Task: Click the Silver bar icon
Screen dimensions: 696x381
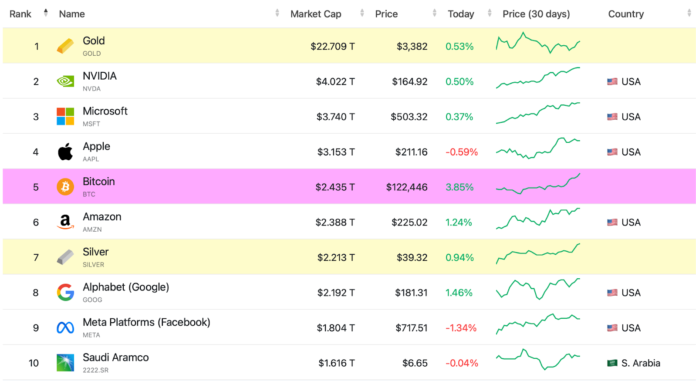Action: 65,257
